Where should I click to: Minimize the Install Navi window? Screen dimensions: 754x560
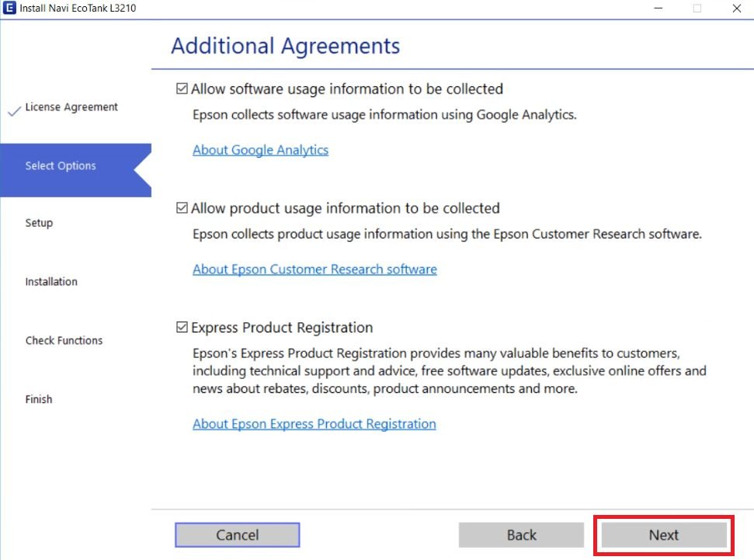point(658,9)
